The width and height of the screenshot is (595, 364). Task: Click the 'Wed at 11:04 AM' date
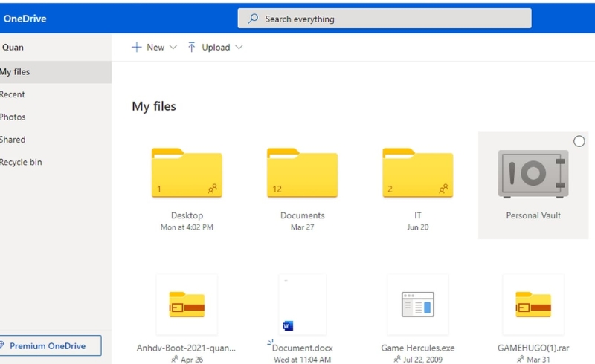[x=303, y=359]
